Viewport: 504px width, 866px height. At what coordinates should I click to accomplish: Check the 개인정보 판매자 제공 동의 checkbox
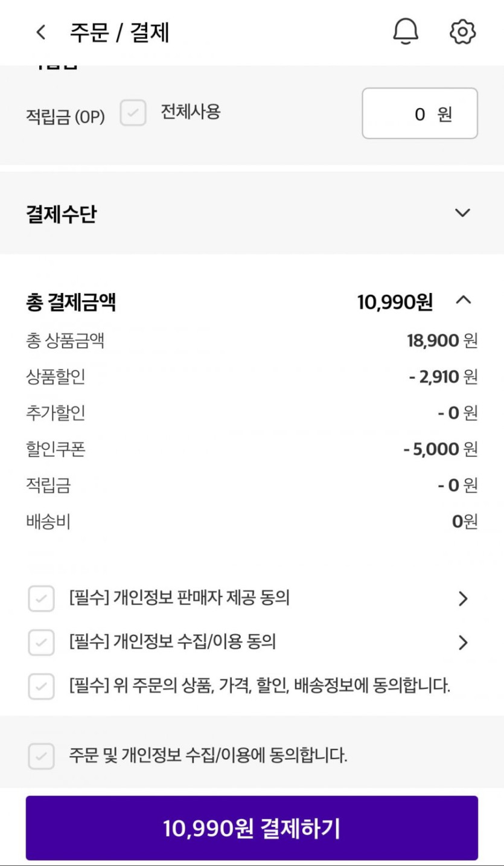(x=41, y=598)
